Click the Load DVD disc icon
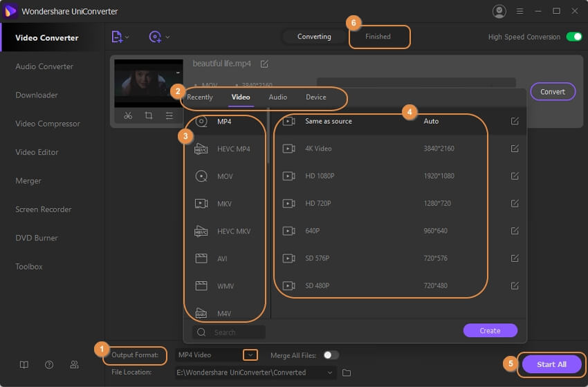 pyautogui.click(x=155, y=37)
